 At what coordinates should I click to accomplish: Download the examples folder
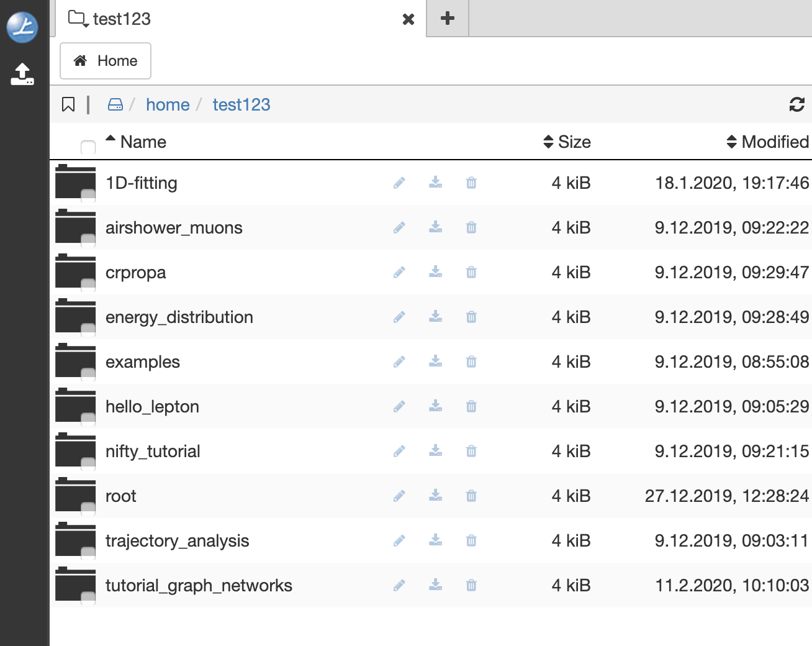click(x=435, y=362)
